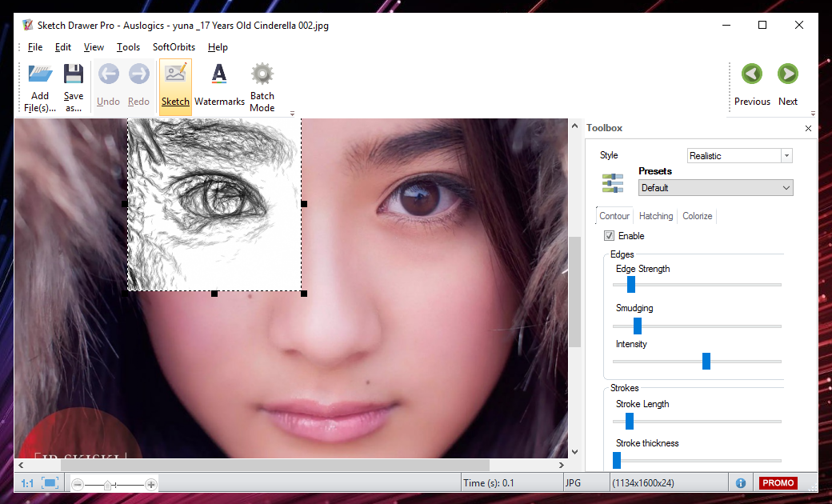Go to Next image
Image resolution: width=832 pixels, height=504 pixels.
click(788, 74)
